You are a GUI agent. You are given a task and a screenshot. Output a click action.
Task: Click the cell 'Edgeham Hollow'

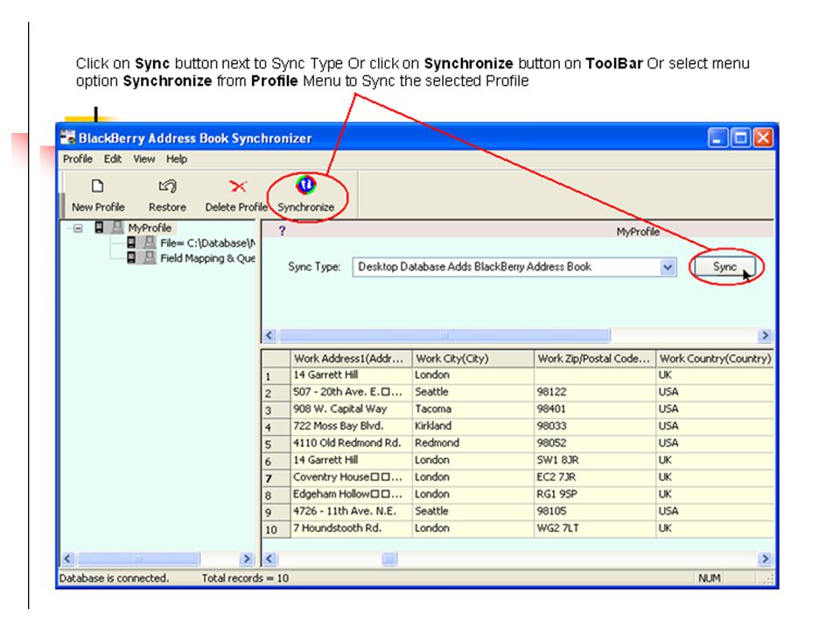[351, 494]
